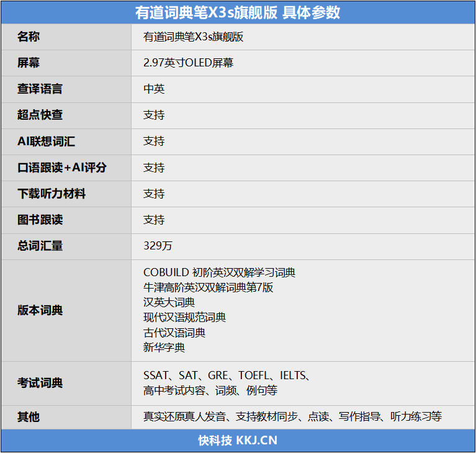The image size is (476, 453).
Task: Click the line SSAT、SAT、GRE、TOEFL、IELTS
Action: tap(227, 375)
